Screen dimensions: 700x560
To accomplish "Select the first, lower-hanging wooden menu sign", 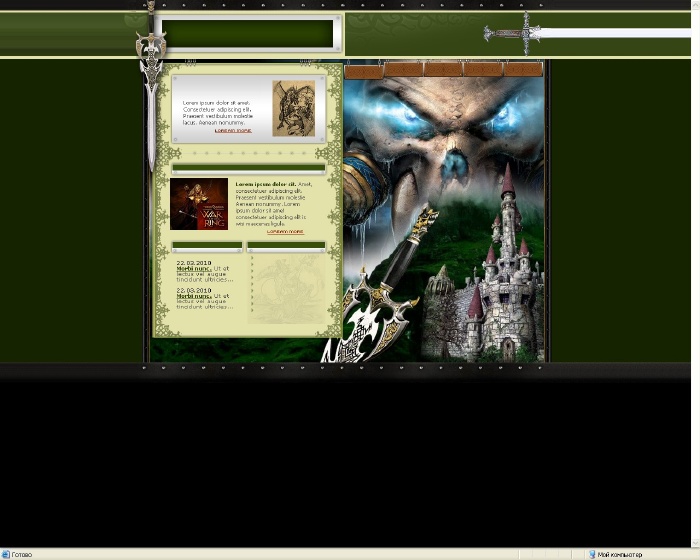I will 364,72.
